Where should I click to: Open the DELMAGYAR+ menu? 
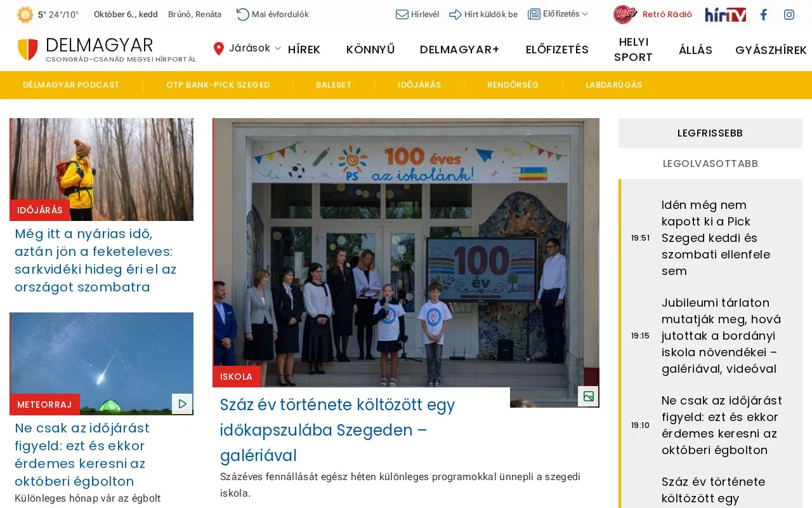(x=460, y=50)
